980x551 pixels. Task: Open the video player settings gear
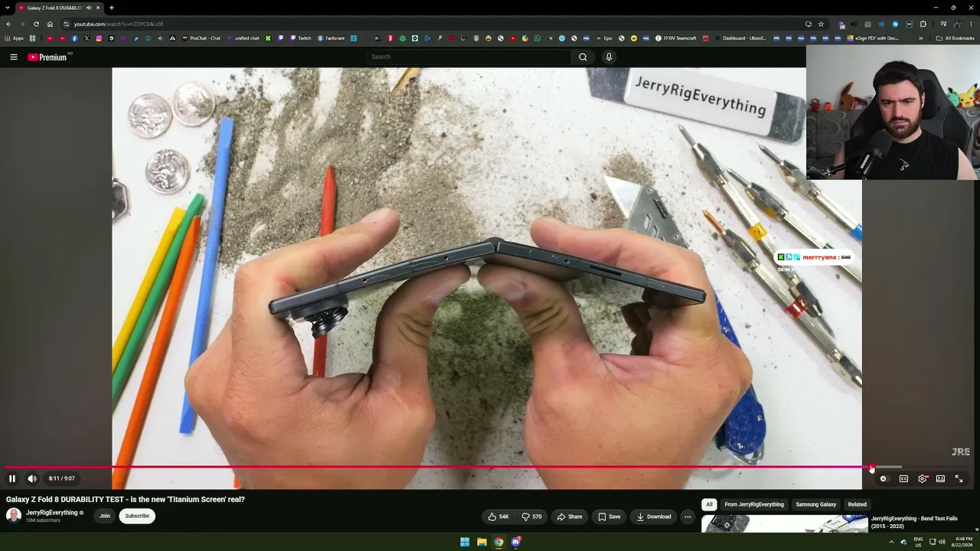923,478
